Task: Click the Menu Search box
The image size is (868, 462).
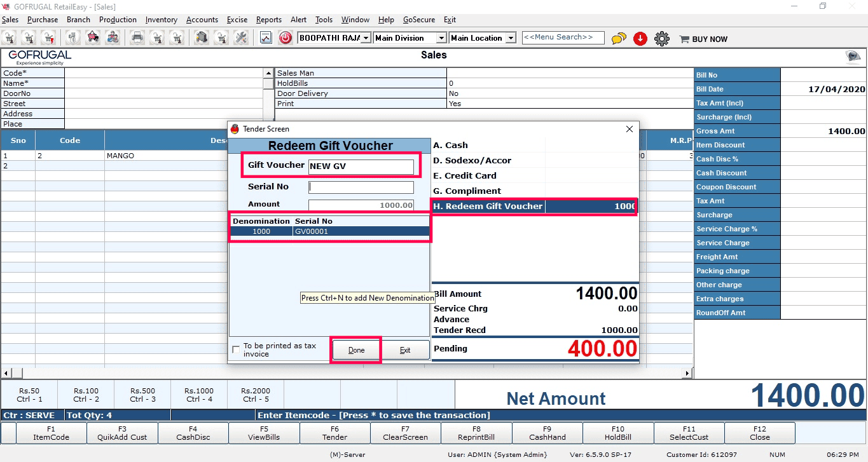Action: (563, 37)
